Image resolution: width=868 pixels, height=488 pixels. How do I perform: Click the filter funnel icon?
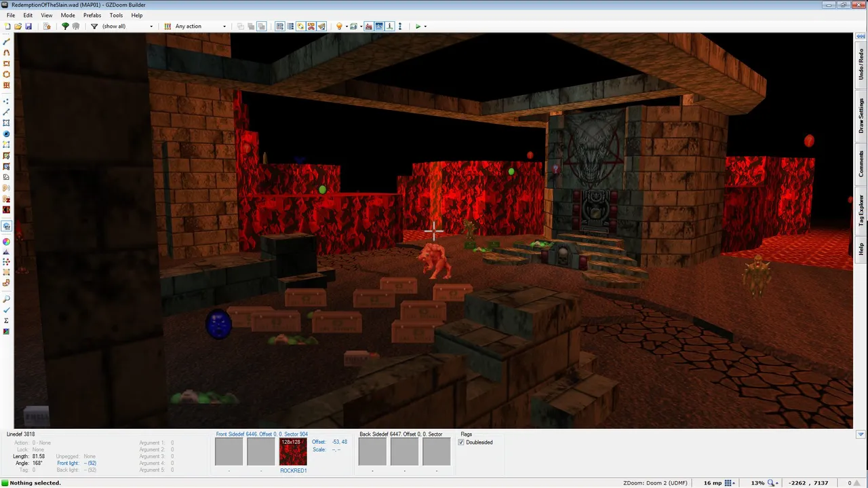coord(94,26)
